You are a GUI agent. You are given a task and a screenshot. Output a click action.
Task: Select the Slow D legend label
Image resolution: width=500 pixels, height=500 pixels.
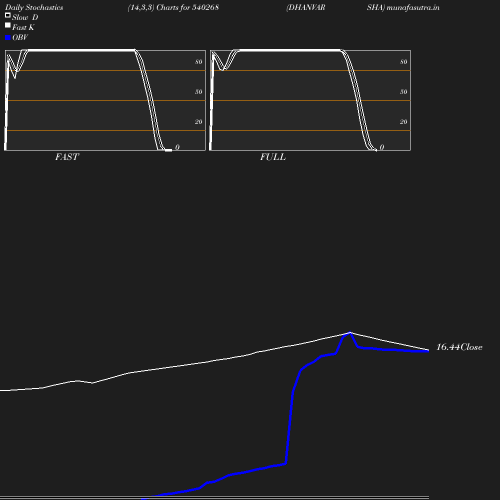25,17
